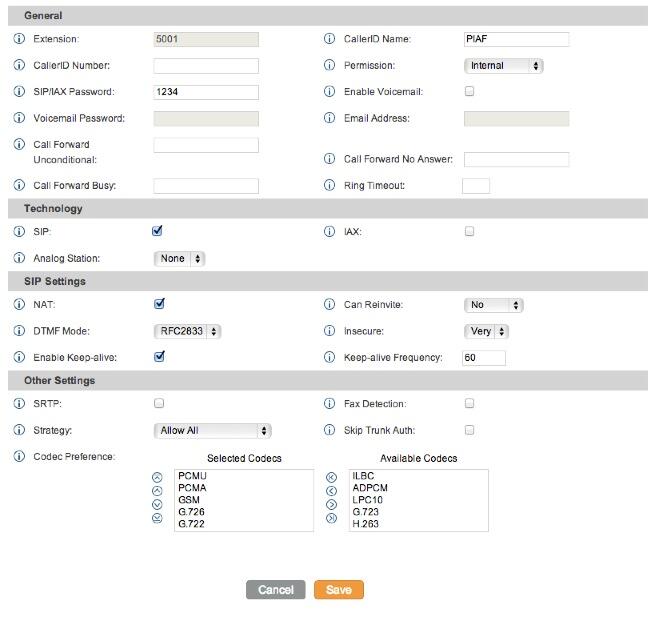This screenshot has width=655, height=621.
Task: Show help for SIP/IAX Password
Action: [19, 91]
